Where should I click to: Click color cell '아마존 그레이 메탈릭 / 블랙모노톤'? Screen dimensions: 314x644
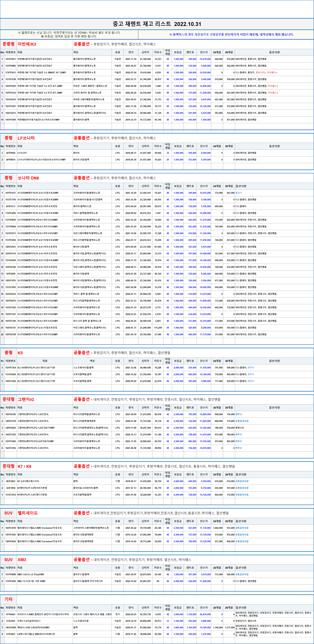[90, 86]
